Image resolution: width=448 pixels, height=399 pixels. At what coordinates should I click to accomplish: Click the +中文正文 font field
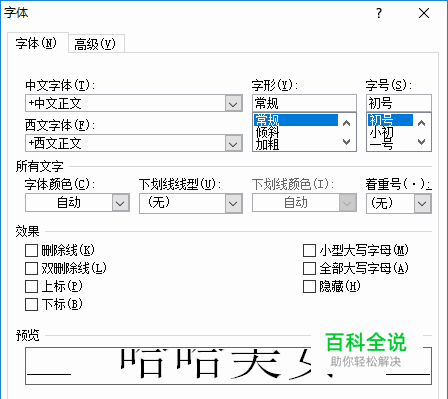(x=133, y=103)
